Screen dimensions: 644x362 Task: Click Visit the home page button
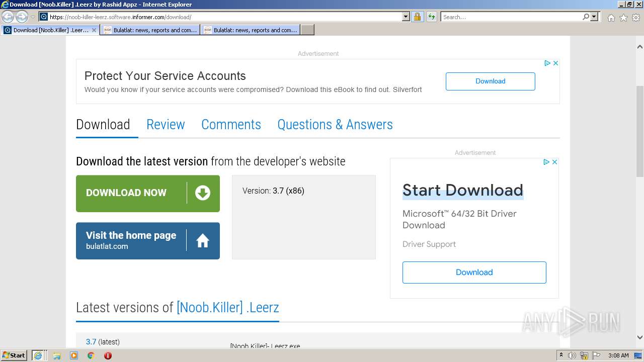148,241
